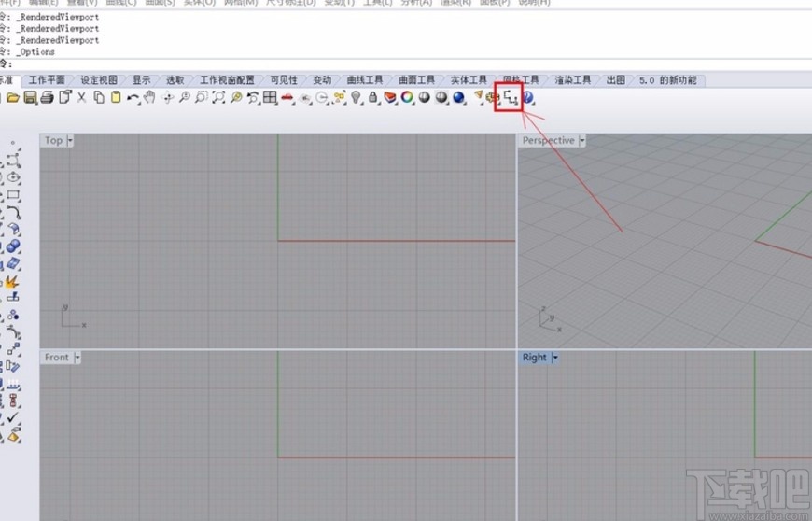Click the red-boxed Dimension icon
Screen dimensions: 812x521
[511, 97]
